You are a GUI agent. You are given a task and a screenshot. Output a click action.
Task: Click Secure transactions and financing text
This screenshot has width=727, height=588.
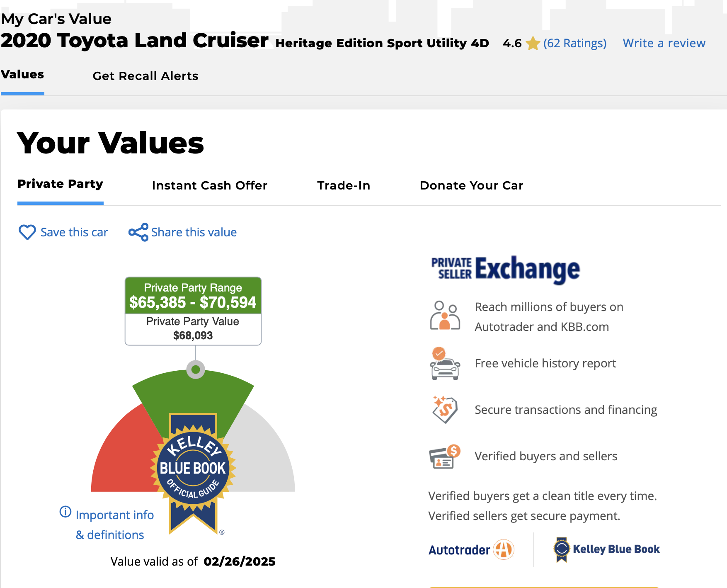click(x=566, y=410)
